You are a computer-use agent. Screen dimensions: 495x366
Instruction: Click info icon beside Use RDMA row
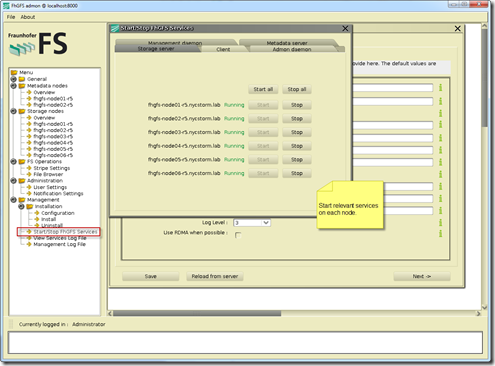pyautogui.click(x=441, y=233)
